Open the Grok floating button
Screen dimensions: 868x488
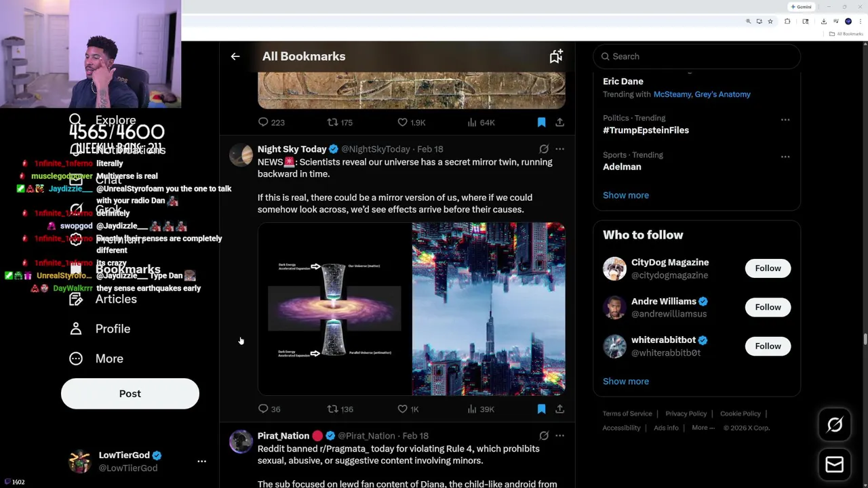835,425
